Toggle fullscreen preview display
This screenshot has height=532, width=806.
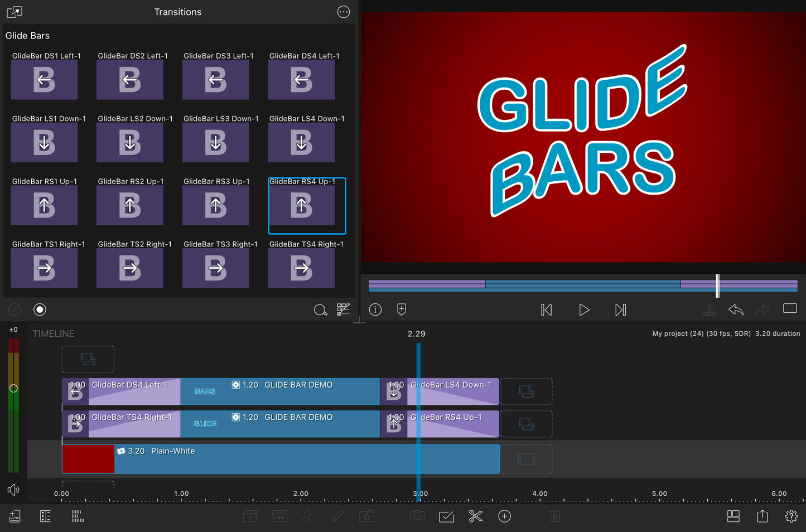pos(790,308)
